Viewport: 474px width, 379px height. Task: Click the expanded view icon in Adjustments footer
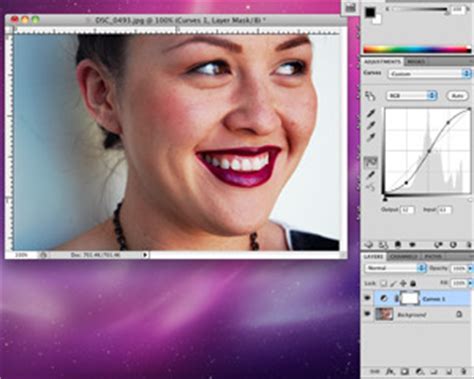tap(383, 245)
